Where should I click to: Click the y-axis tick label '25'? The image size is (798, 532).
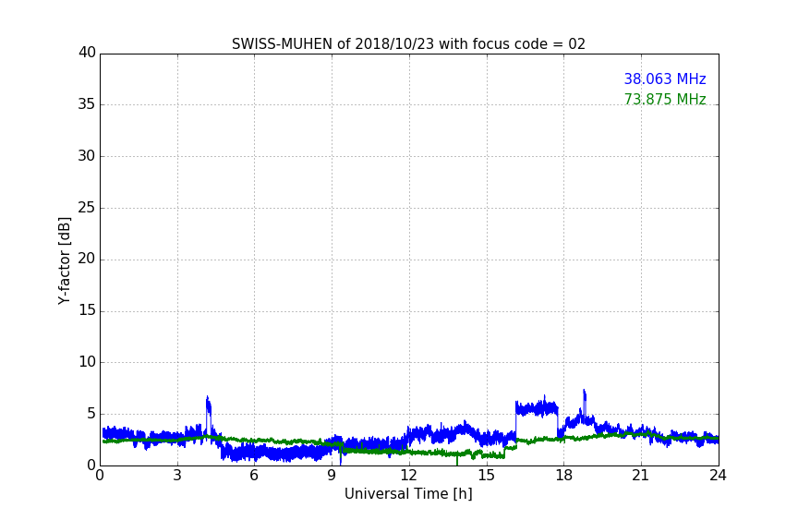[x=87, y=208]
